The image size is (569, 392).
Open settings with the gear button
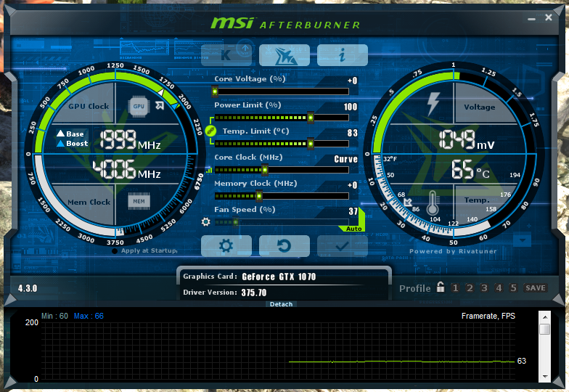tap(226, 246)
